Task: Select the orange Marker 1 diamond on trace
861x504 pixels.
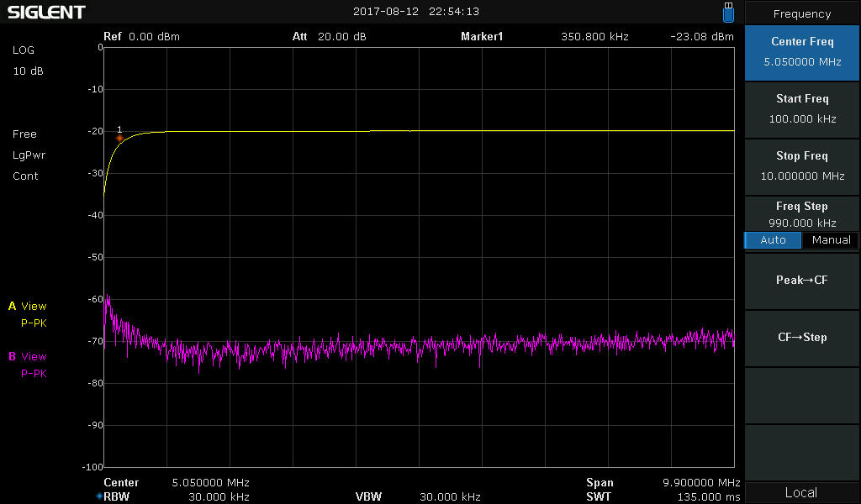Action: tap(119, 138)
